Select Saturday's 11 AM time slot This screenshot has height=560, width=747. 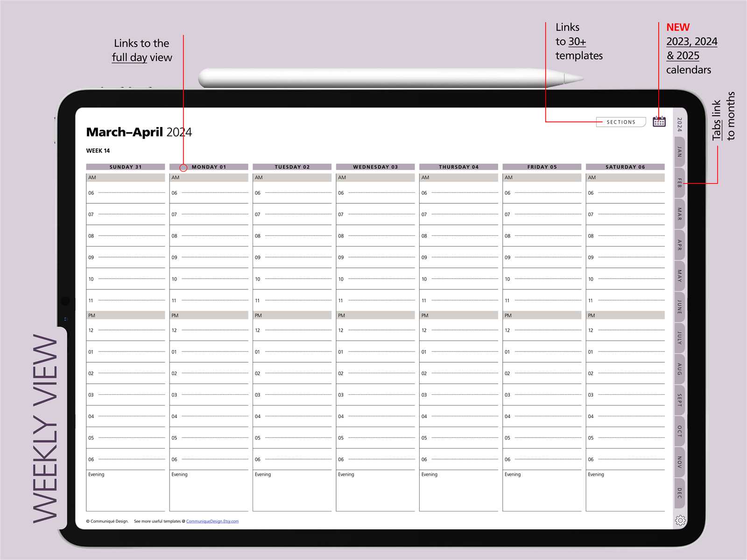click(x=625, y=301)
